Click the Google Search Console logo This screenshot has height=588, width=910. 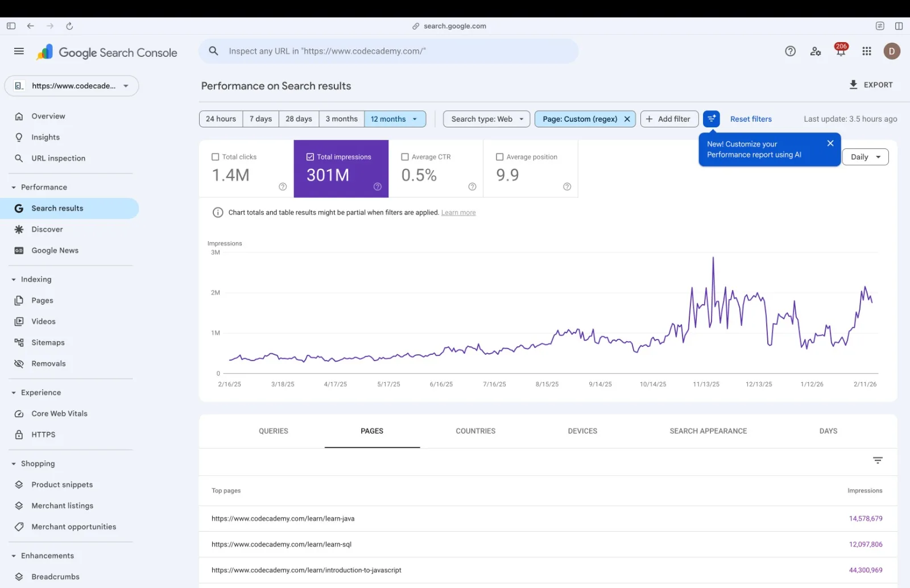point(107,52)
